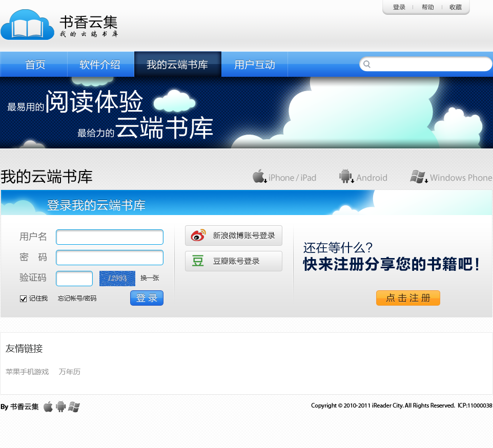Click the footer Windows icon
Screen dimensions: 493x448
[x=74, y=407]
